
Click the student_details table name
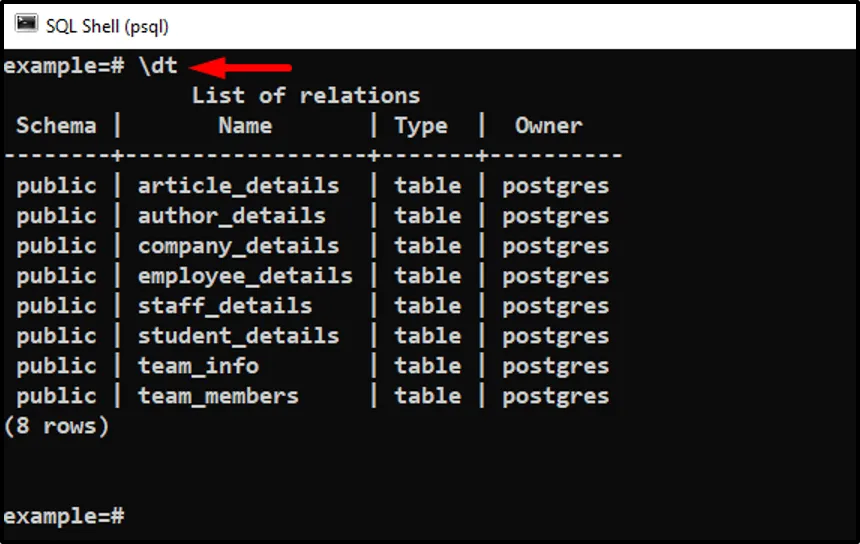coord(238,336)
